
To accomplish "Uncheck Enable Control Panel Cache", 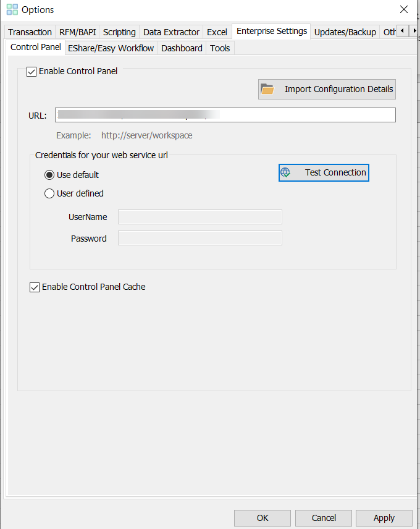I will [35, 287].
